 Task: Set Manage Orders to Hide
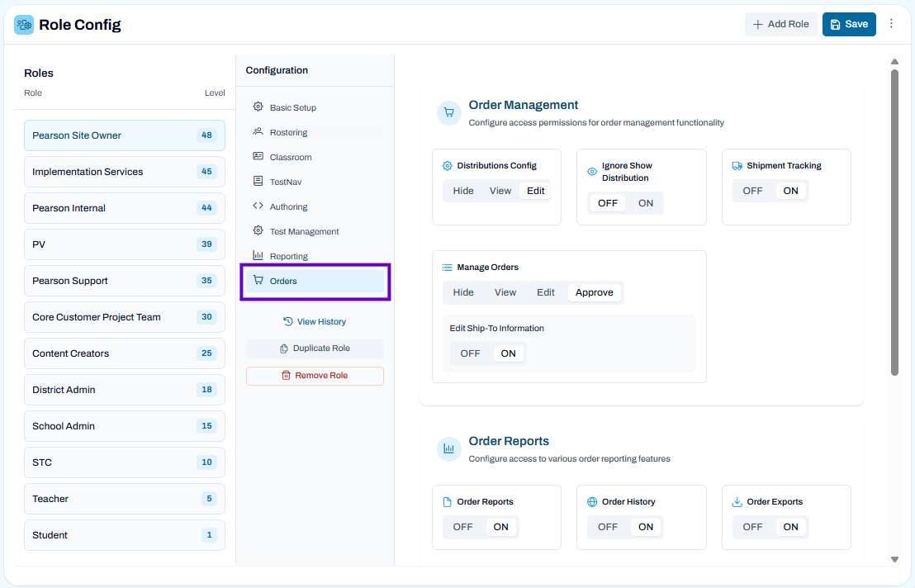click(x=463, y=292)
